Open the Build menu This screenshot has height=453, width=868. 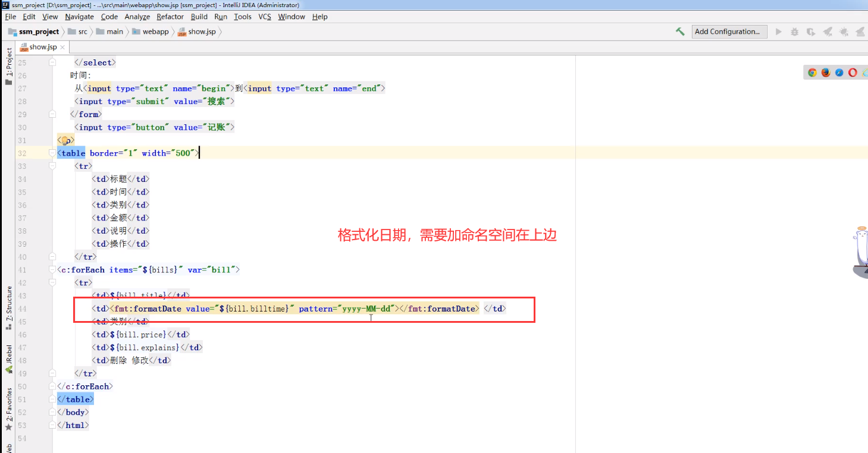tap(199, 17)
